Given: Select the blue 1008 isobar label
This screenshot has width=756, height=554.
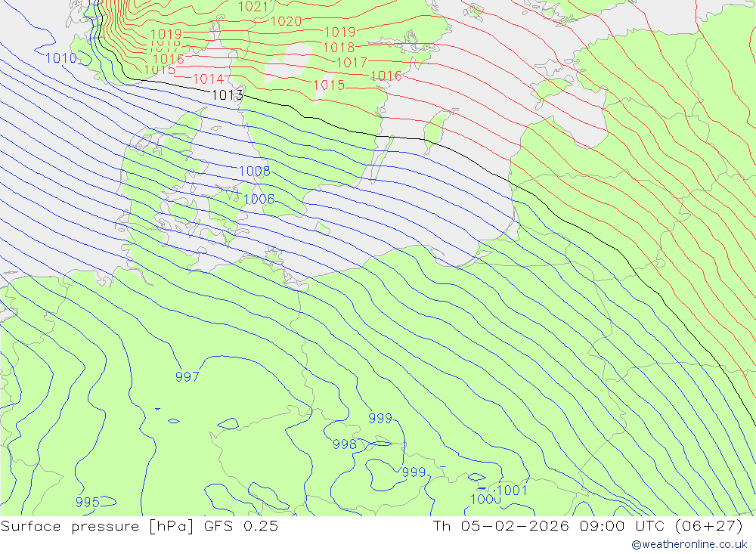Looking at the screenshot, I should click(x=254, y=171).
